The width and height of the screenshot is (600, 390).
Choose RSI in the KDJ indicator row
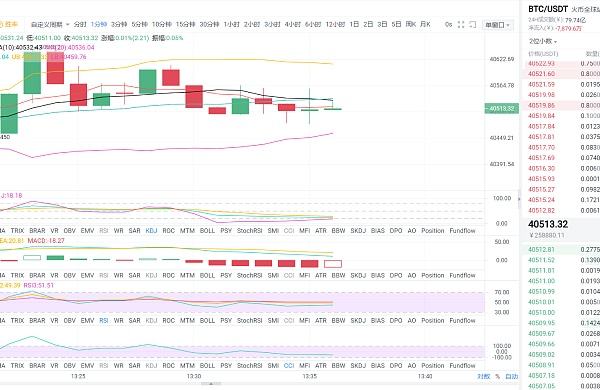pyautogui.click(x=104, y=231)
